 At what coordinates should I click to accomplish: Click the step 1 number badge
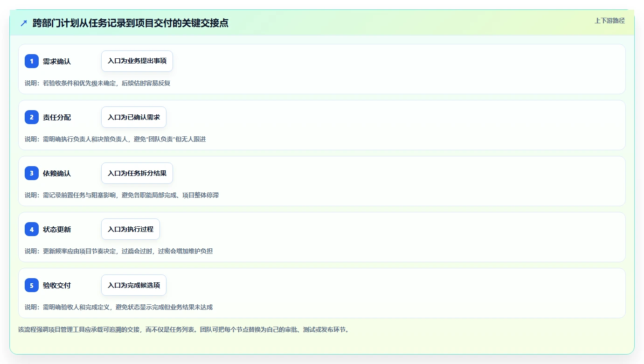click(x=32, y=61)
